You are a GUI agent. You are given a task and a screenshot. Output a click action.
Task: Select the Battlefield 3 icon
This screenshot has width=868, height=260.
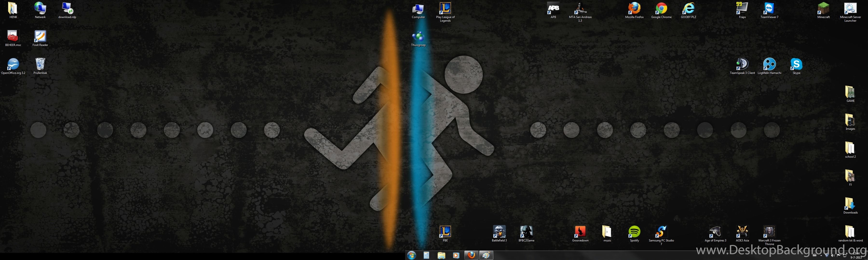point(499,234)
